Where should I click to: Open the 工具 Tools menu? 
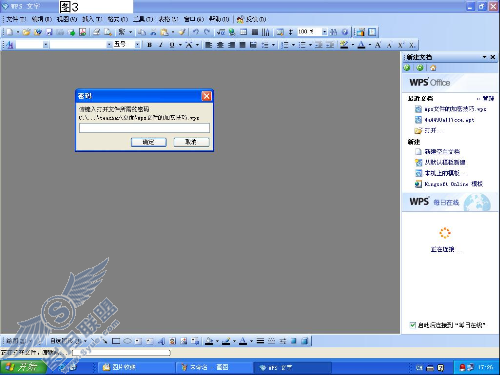point(143,19)
